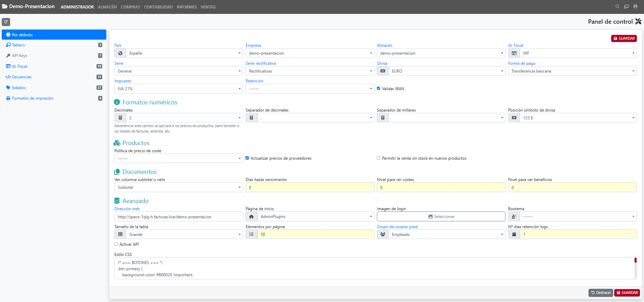This screenshot has width=644, height=302.
Task: Click the users icon beside Grupo de usuario
Action: tap(383, 235)
